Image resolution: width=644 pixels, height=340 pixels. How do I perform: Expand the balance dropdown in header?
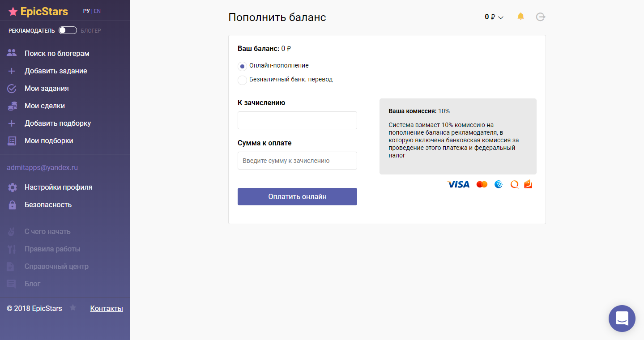tap(494, 17)
